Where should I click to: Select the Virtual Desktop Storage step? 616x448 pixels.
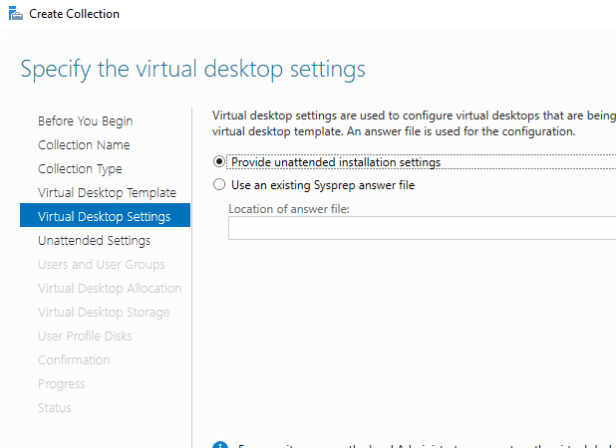pyautogui.click(x=104, y=312)
